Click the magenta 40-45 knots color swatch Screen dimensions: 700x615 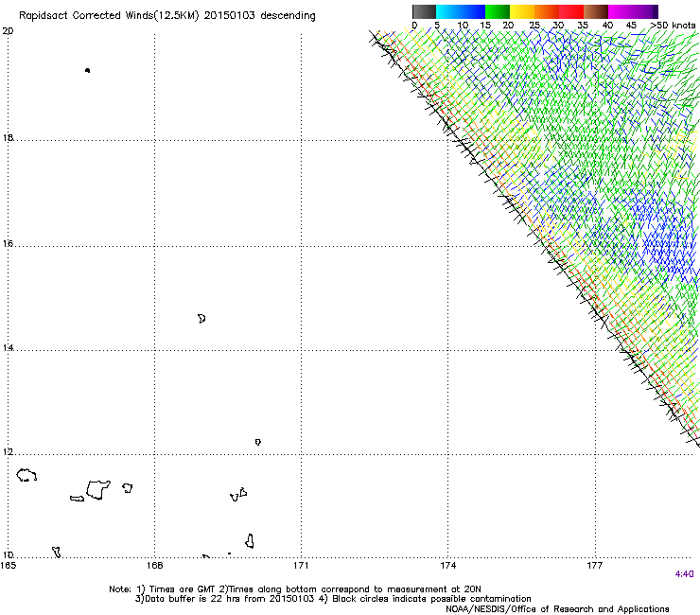coord(621,11)
